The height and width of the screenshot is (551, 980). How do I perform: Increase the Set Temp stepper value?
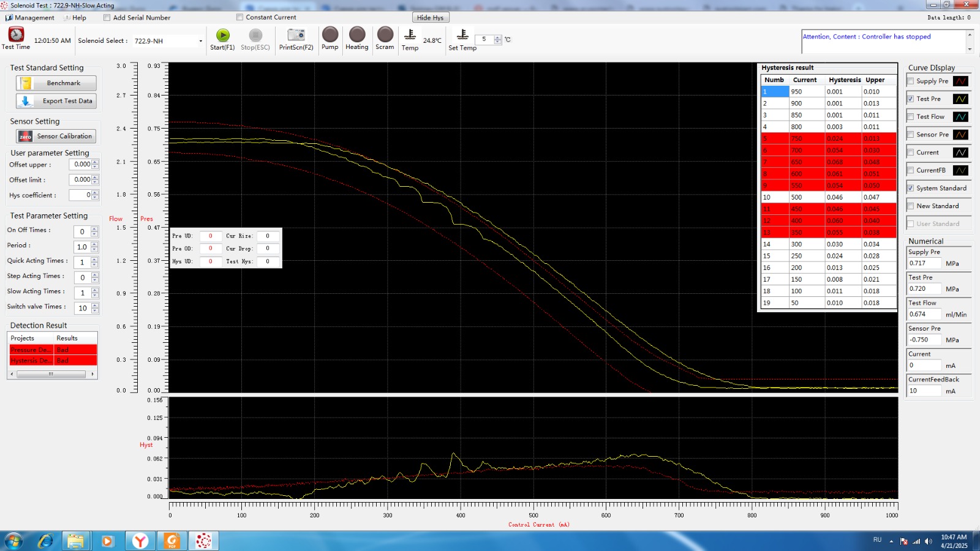point(497,37)
